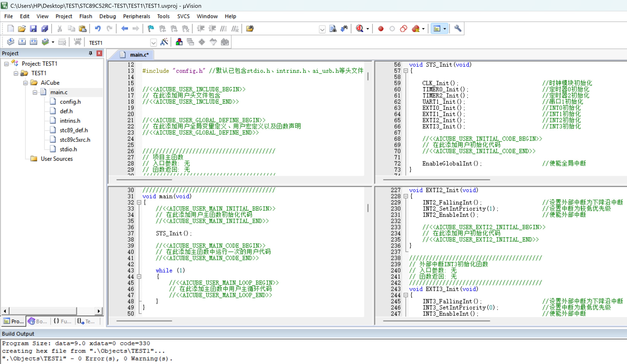Click the Save All icon
The width and height of the screenshot is (627, 364).
pos(45,29)
